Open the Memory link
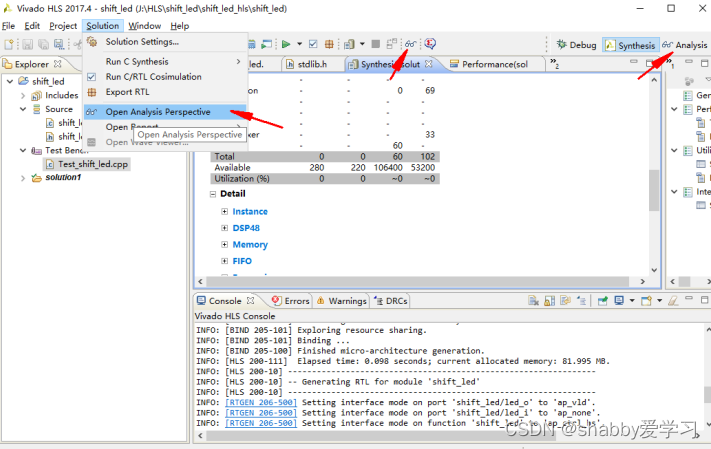The image size is (711, 449). click(250, 244)
